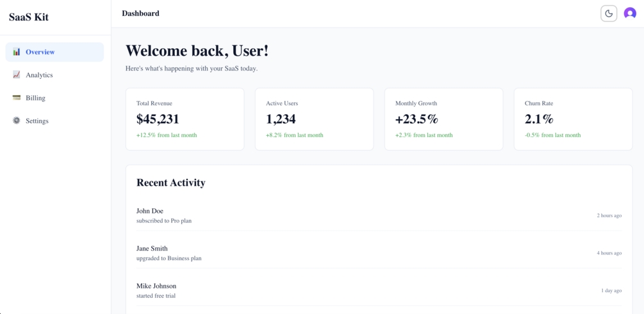644x314 pixels.
Task: Click John Doe's activity entry
Action: pyautogui.click(x=379, y=215)
